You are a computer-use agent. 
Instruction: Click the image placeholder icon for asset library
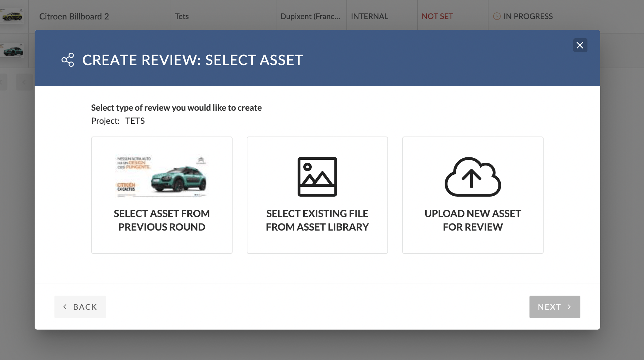317,177
